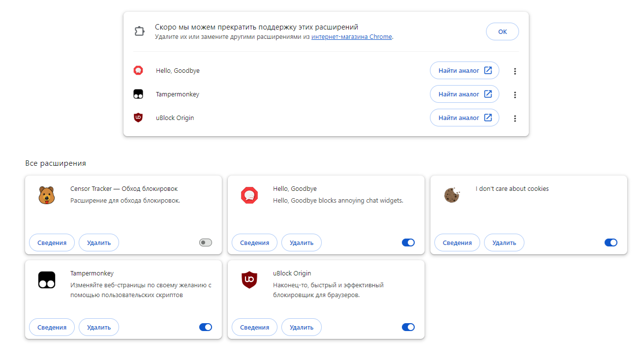Image resolution: width=637 pixels, height=364 pixels.
Task: Click the Hello, Goodbye red octagon card icon
Action: 249,195
